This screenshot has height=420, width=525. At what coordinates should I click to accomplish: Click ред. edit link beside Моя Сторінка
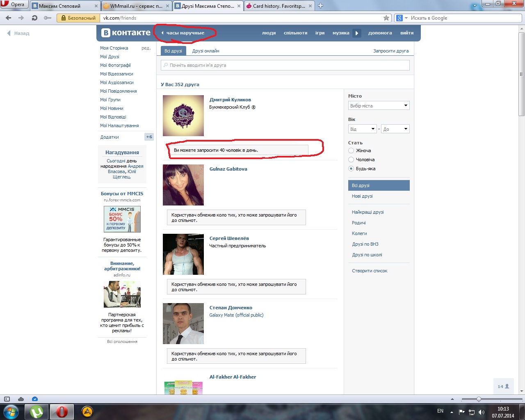click(146, 48)
